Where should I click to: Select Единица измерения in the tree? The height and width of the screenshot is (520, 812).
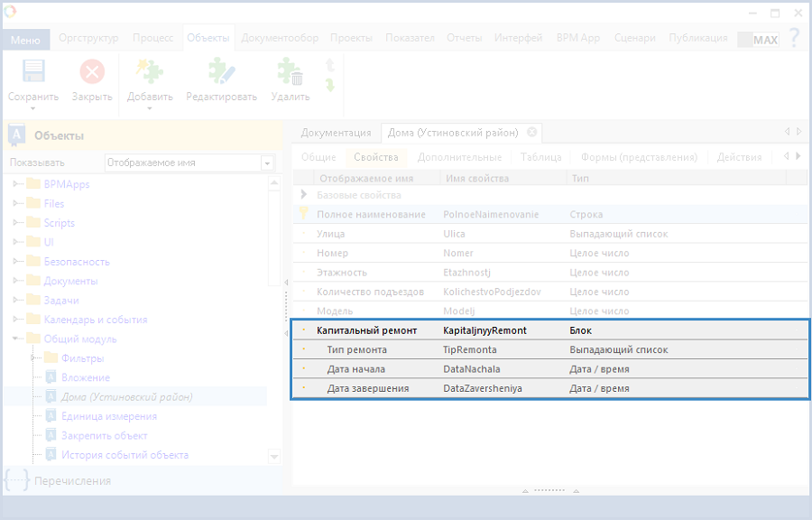point(108,416)
